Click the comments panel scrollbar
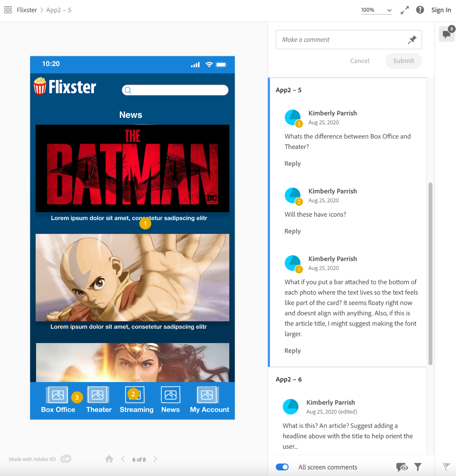456x476 pixels. point(430,274)
